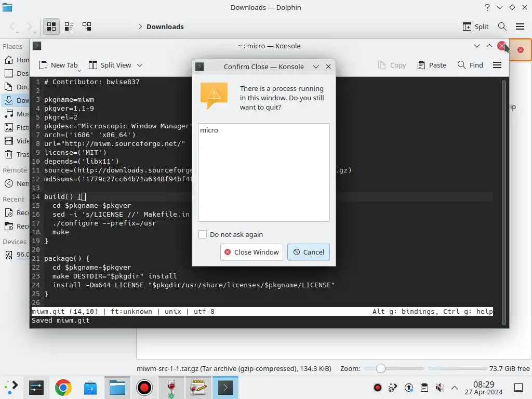Screen dimensions: 532x399
Task: Open the Konsole hamburger menu
Action: [x=497, y=65]
